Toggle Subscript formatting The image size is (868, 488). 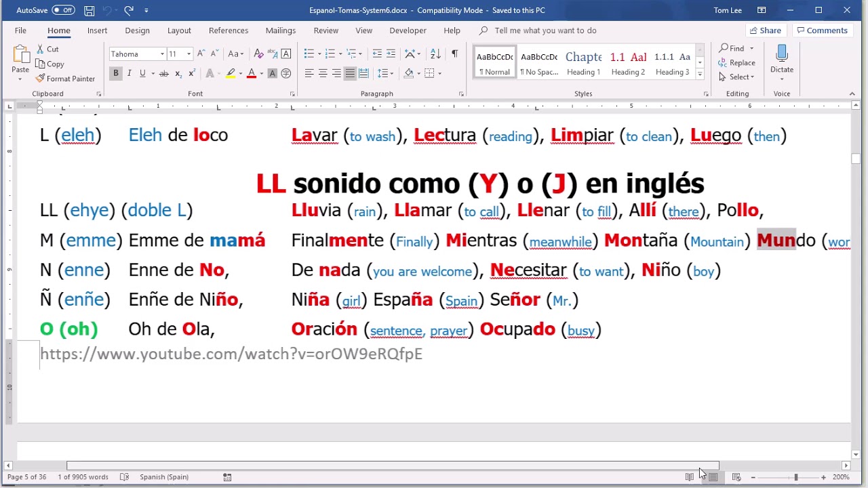point(178,73)
